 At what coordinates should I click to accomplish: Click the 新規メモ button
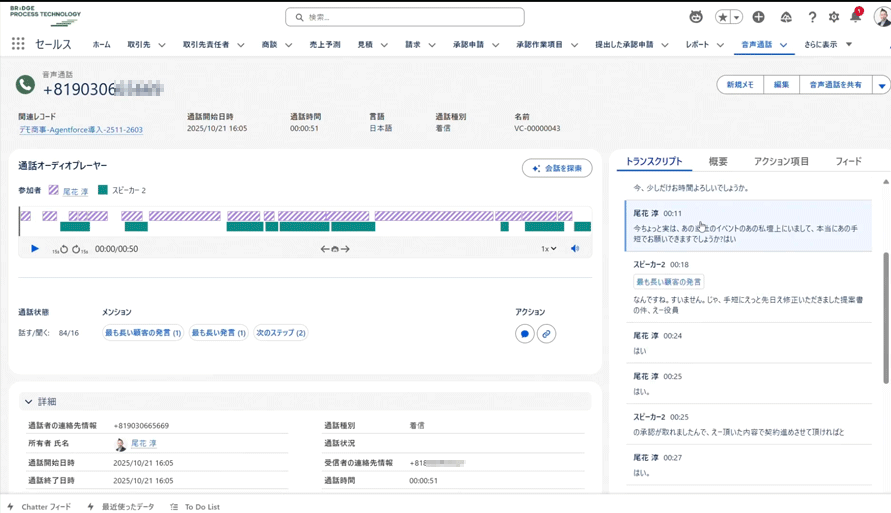pyautogui.click(x=740, y=85)
